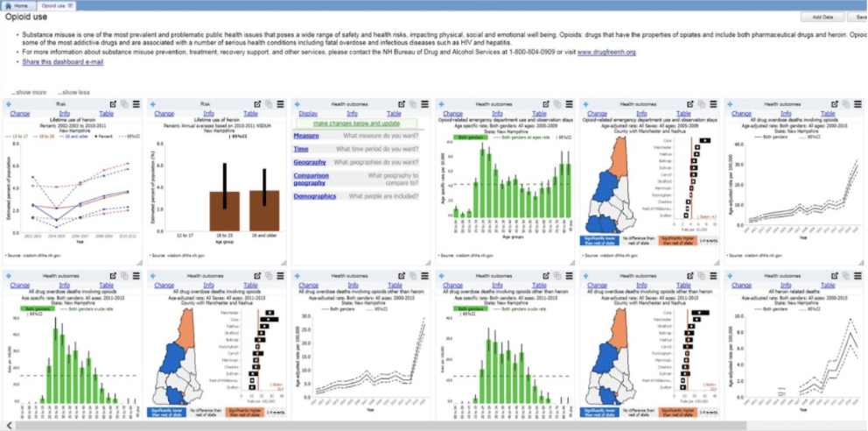
Task: Expand the Demographics option
Action: click(314, 196)
